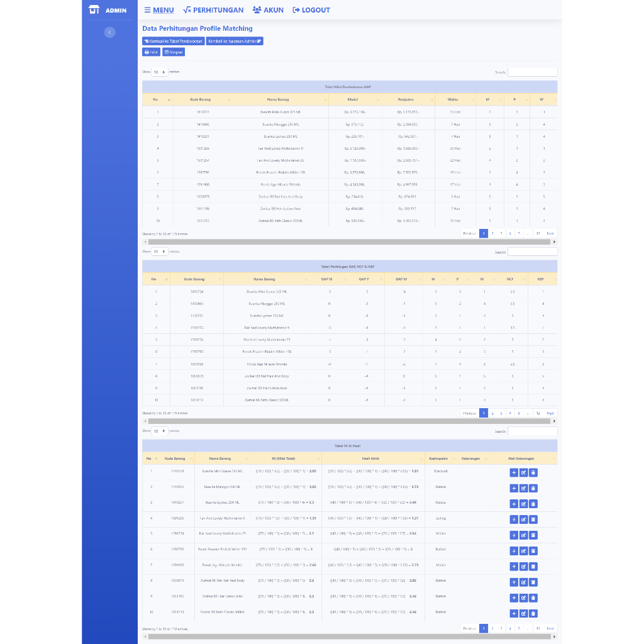Open entries-per-page dropdown above Tabel Nilai Pembobotan GAP

coord(159,72)
